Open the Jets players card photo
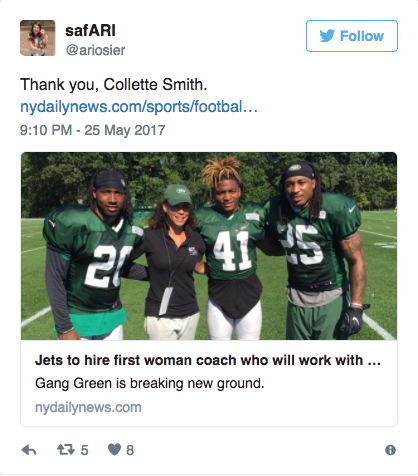The image size is (418, 476). click(x=209, y=246)
